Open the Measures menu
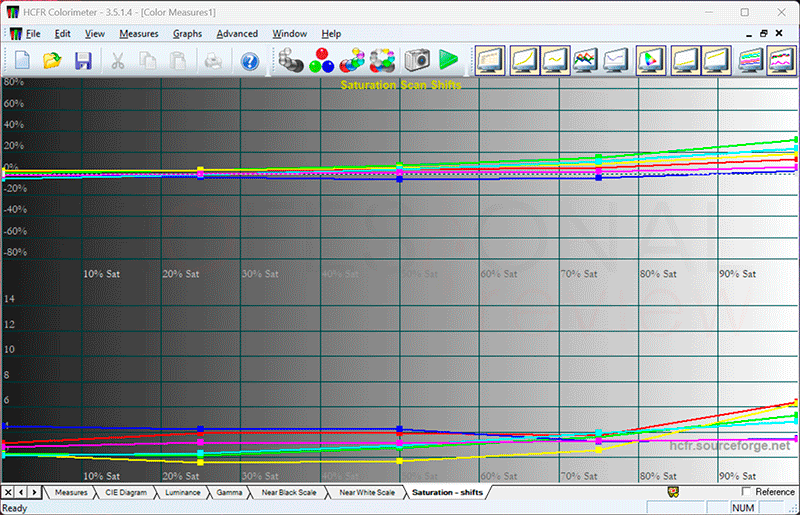Image resolution: width=800 pixels, height=515 pixels. pos(139,34)
